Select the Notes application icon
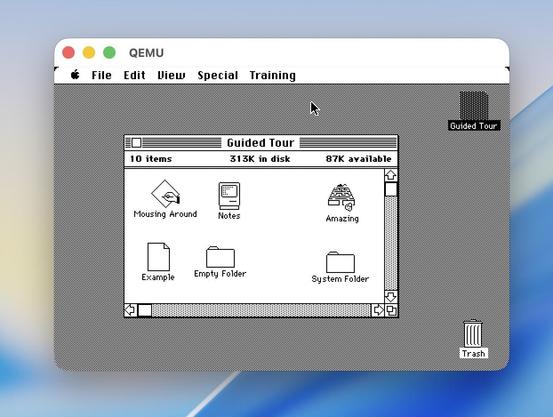Screen dimensions: 553x417 click(229, 196)
